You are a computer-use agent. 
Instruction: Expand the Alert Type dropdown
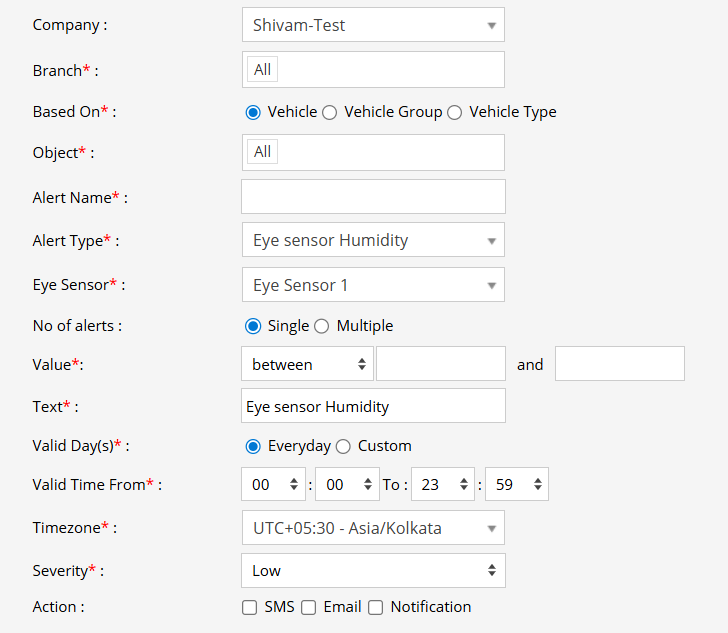click(x=372, y=240)
